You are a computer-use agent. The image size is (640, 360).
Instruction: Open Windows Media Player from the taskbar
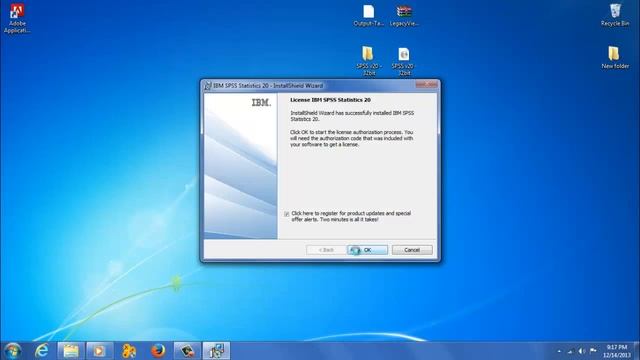coord(100,351)
